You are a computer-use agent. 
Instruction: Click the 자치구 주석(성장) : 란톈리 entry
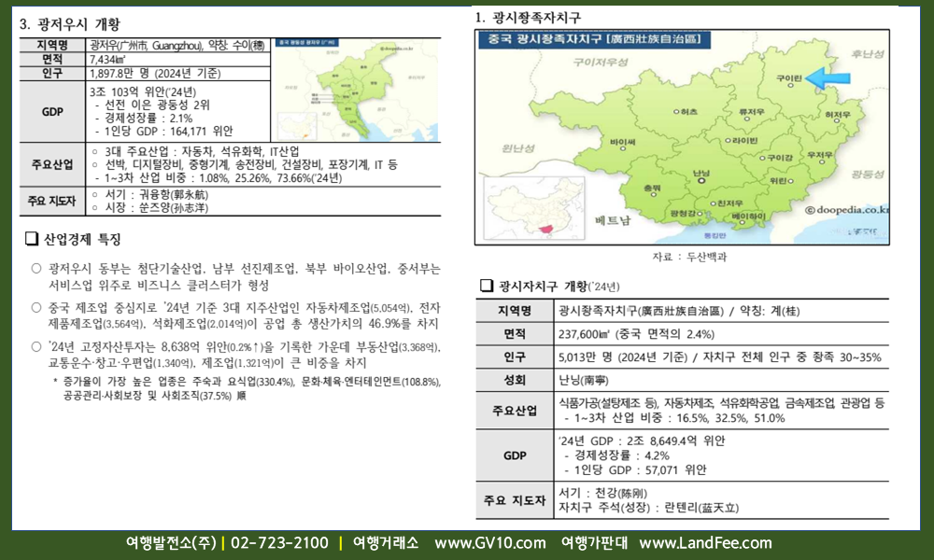click(x=649, y=508)
